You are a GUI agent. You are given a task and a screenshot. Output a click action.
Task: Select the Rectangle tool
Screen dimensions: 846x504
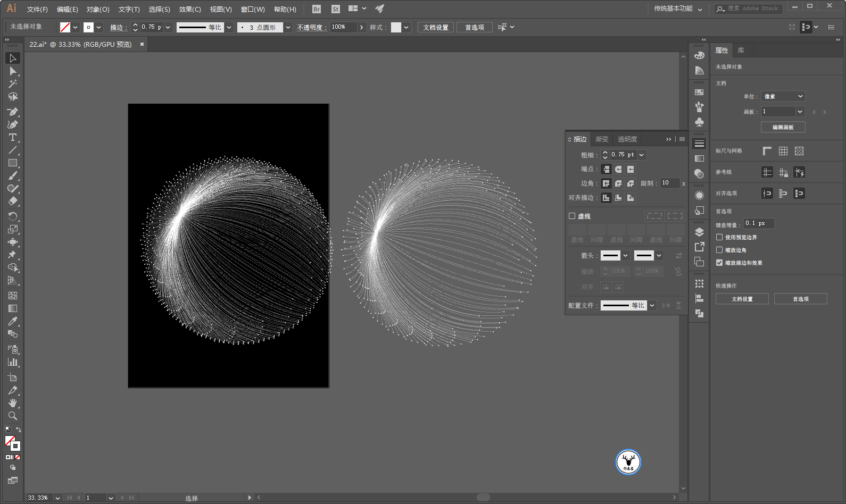(x=13, y=163)
